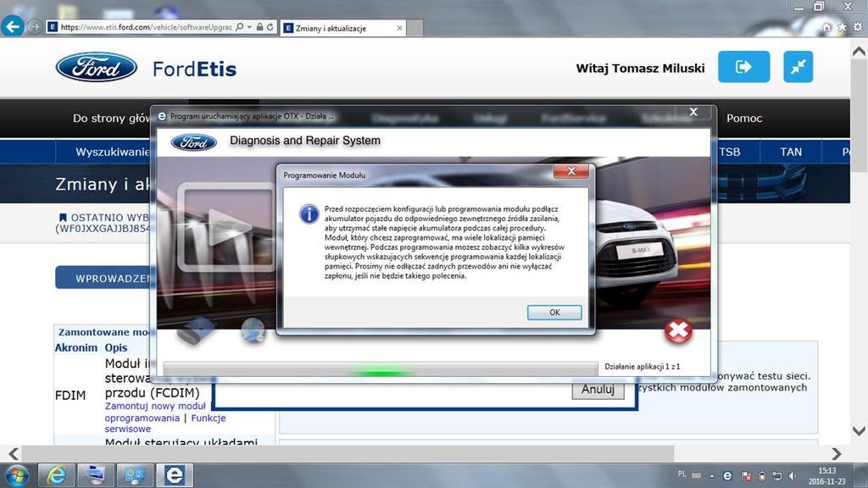
Task: Click the WPROWADZENIE button
Action: 103,278
